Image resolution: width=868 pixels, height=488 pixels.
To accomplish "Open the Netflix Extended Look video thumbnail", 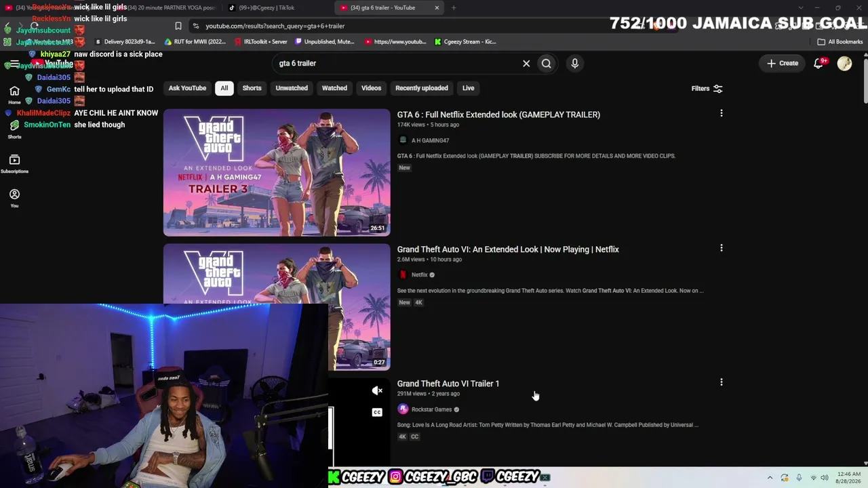I will click(277, 306).
